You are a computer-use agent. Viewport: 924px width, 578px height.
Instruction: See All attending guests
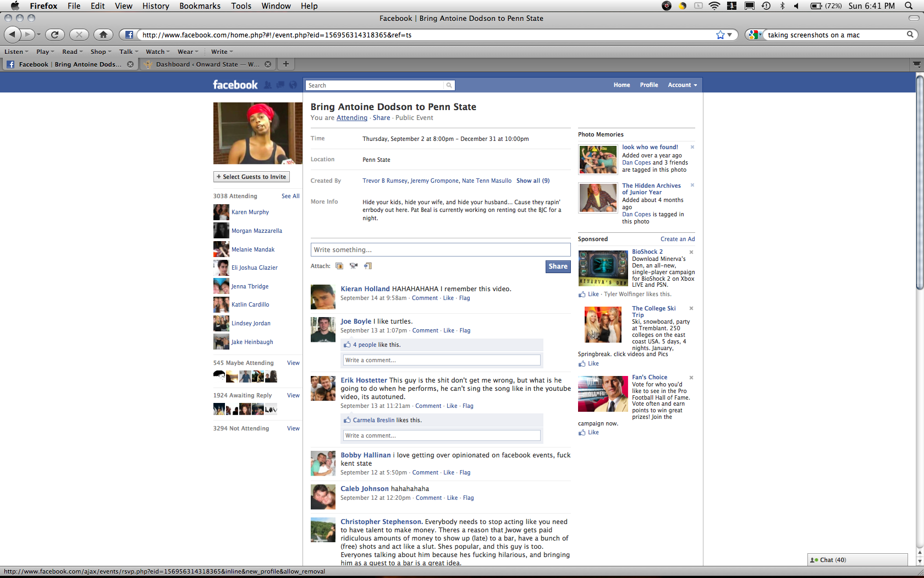(x=290, y=196)
